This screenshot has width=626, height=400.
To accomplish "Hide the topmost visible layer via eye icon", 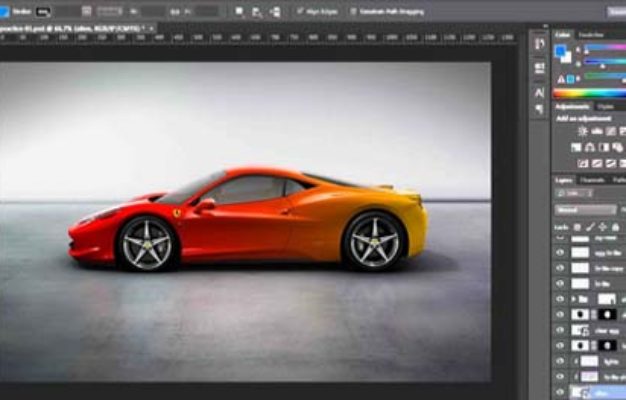I will 560,253.
